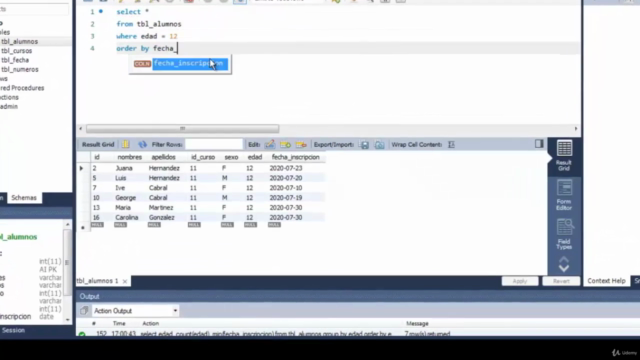Click the down chevron in result side panel
Screen dimensions: 640x360
(564, 268)
